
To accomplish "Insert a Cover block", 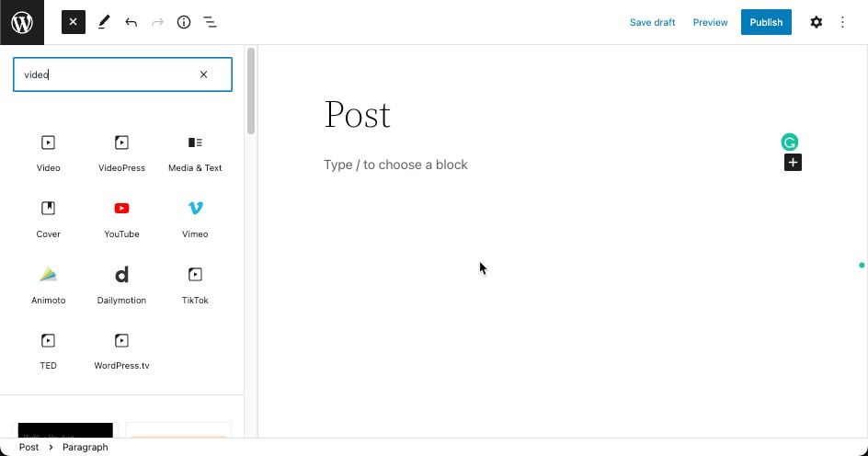I will click(x=48, y=218).
